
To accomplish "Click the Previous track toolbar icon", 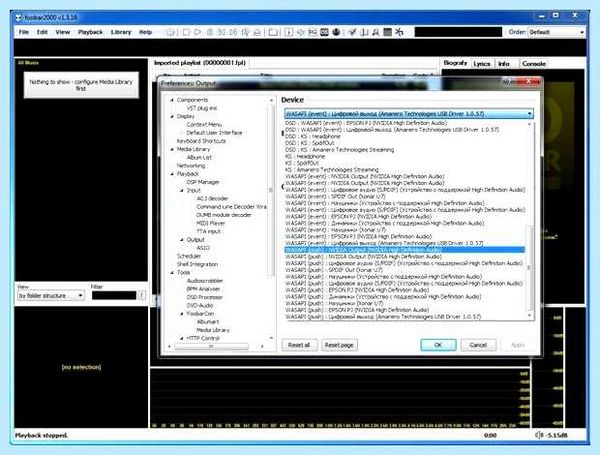I will click(x=222, y=33).
